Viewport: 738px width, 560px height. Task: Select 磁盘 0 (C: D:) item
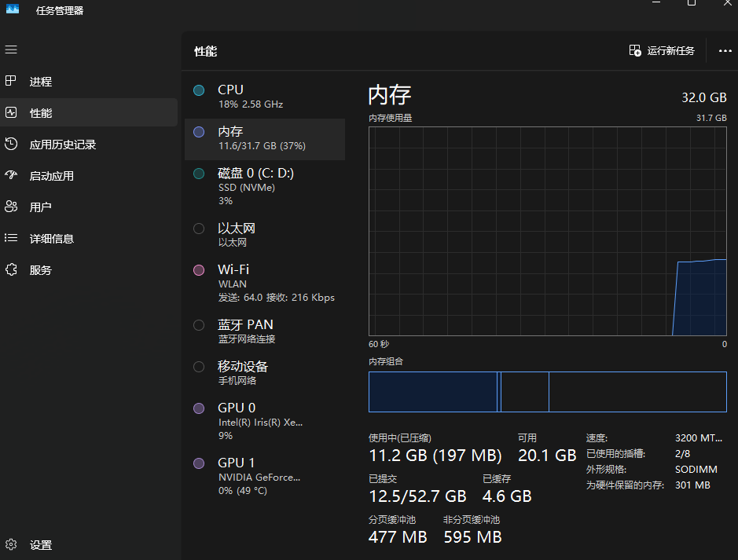(265, 187)
